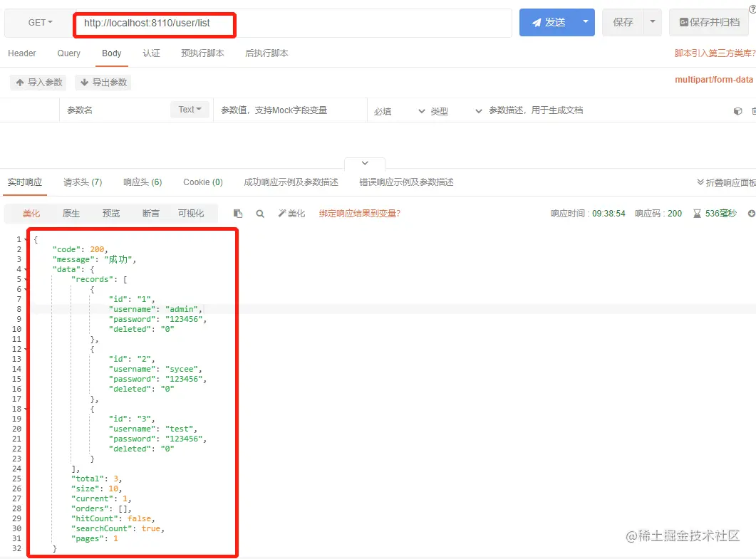Open the 类型 dropdown

[x=456, y=111]
